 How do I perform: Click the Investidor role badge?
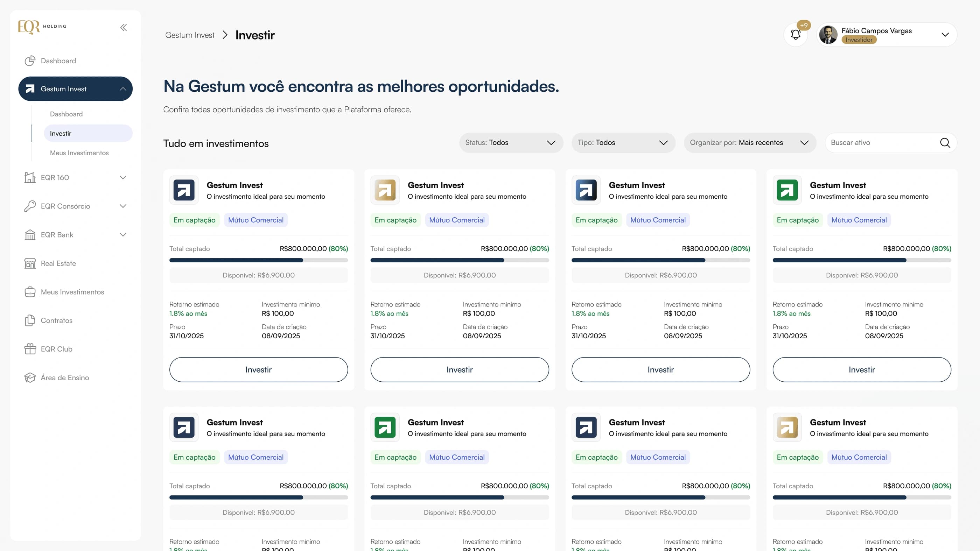pyautogui.click(x=859, y=40)
